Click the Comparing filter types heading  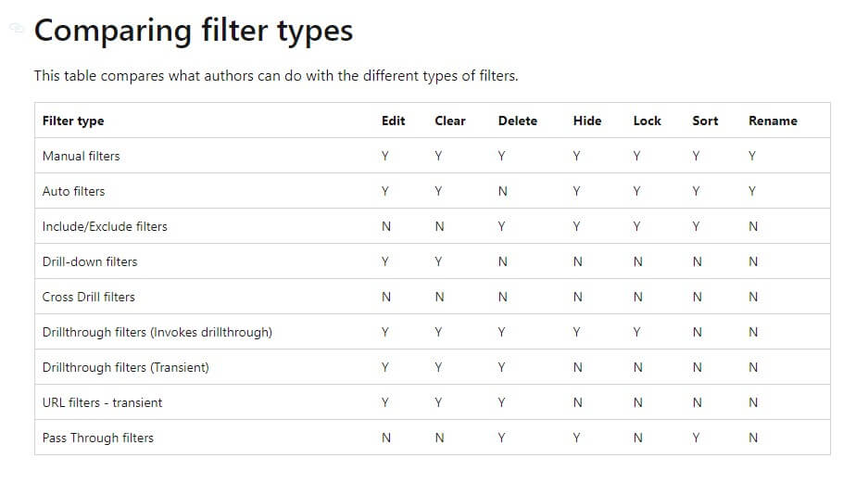coord(194,31)
